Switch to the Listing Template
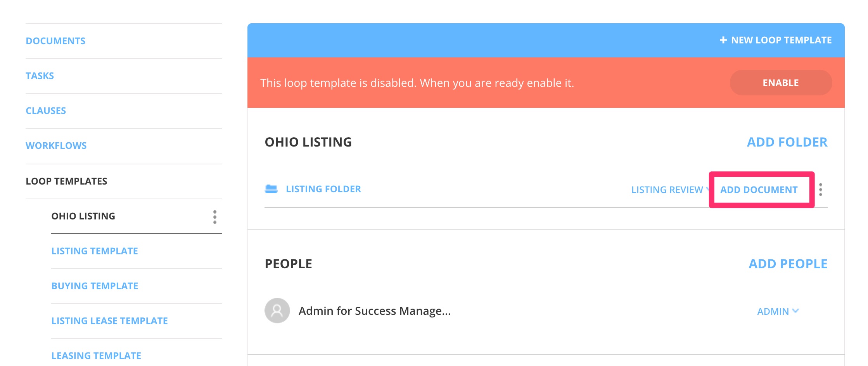 (94, 251)
